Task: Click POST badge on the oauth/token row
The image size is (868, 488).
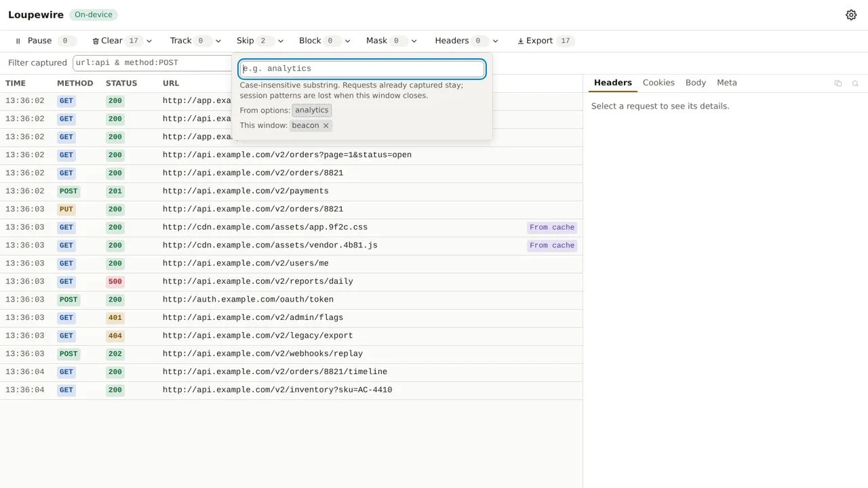Action: coord(68,300)
